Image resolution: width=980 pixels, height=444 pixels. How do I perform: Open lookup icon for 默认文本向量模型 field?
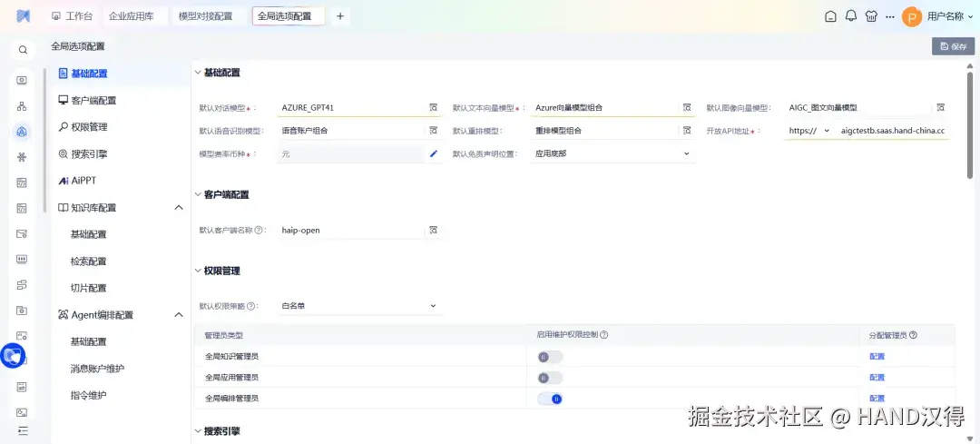(687, 107)
